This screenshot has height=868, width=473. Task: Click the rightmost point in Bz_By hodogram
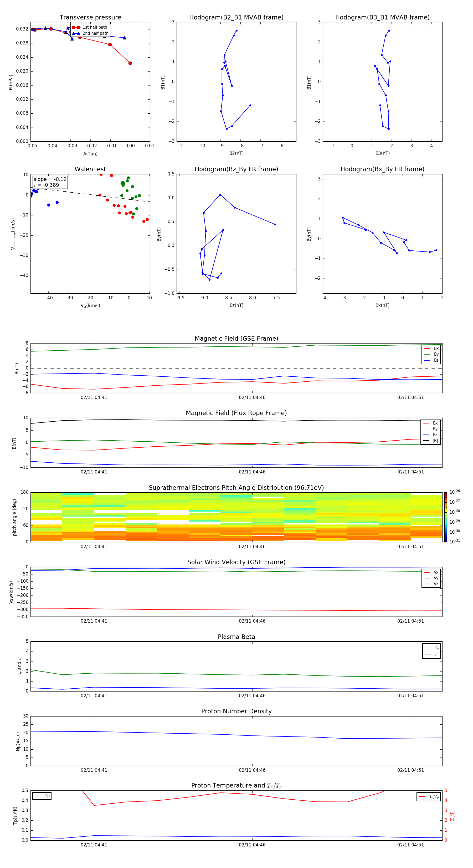pos(275,224)
